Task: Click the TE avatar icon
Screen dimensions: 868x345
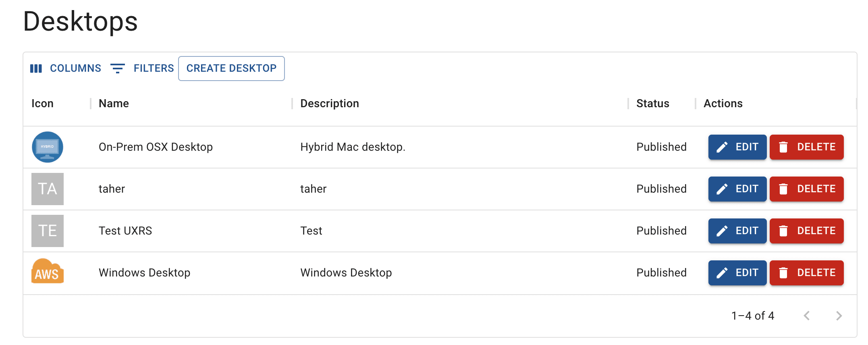Action: point(48,231)
